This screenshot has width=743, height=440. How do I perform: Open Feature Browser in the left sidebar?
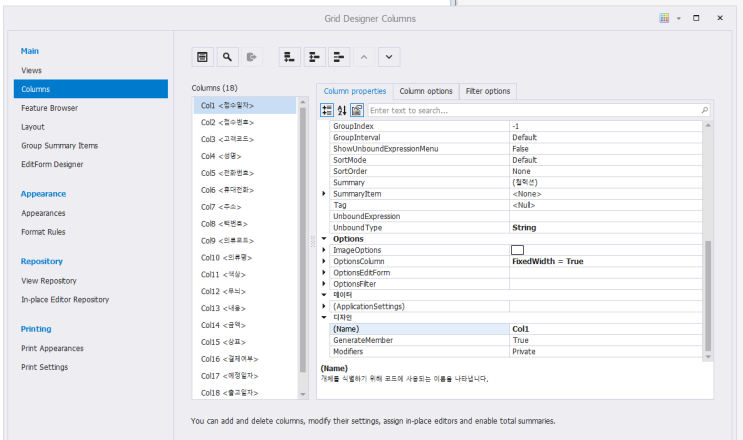pos(49,108)
